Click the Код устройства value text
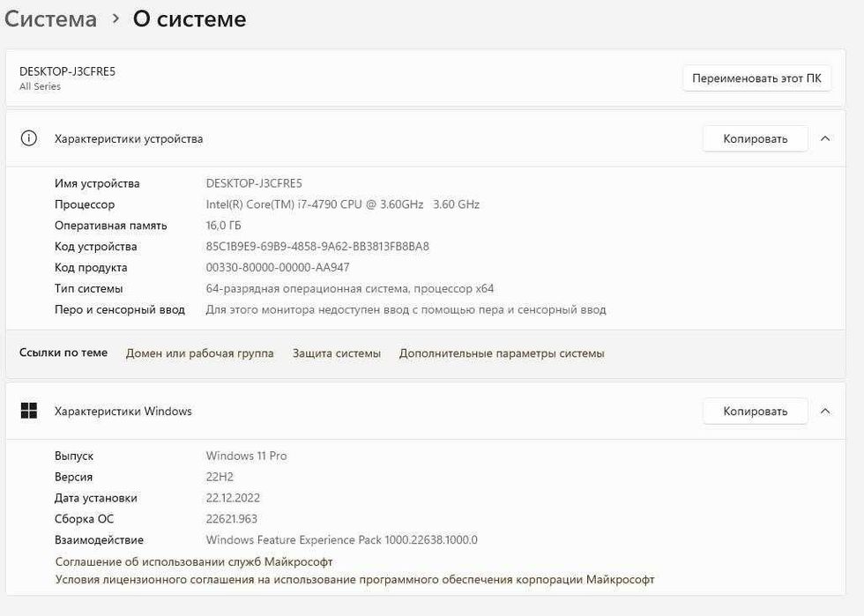The image size is (864, 616). 317,247
